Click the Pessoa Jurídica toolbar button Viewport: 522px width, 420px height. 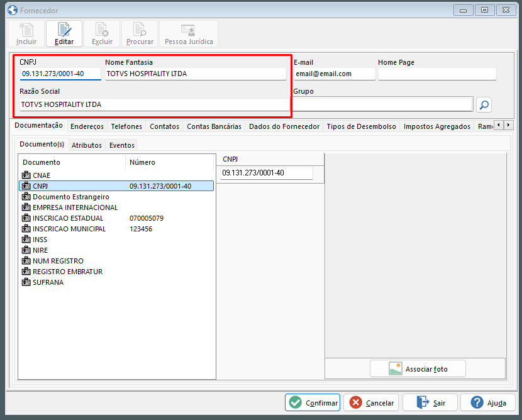(x=189, y=34)
